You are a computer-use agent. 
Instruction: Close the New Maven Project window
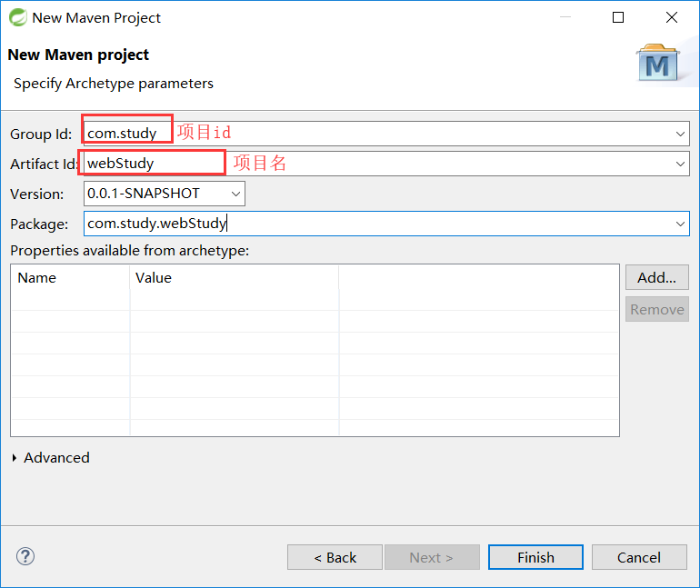coord(672,17)
